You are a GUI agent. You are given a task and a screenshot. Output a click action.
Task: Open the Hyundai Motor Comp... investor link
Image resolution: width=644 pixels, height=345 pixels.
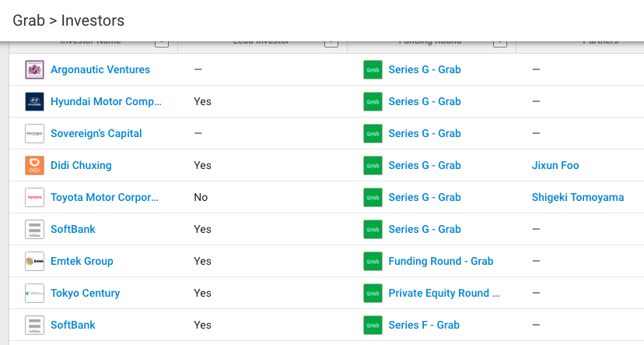coord(106,101)
